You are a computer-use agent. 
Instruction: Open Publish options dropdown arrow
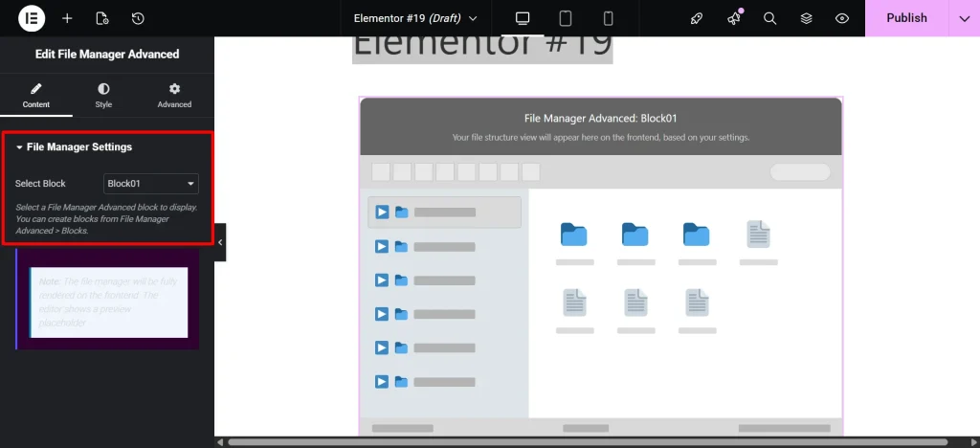pos(964,18)
